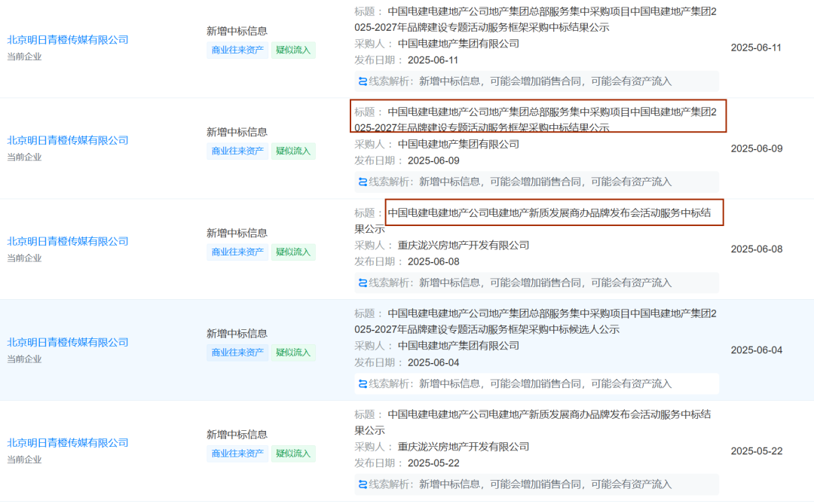Select 新增中标信息 label in the 2025-05-22 row
This screenshot has width=814, height=504.
tap(237, 435)
